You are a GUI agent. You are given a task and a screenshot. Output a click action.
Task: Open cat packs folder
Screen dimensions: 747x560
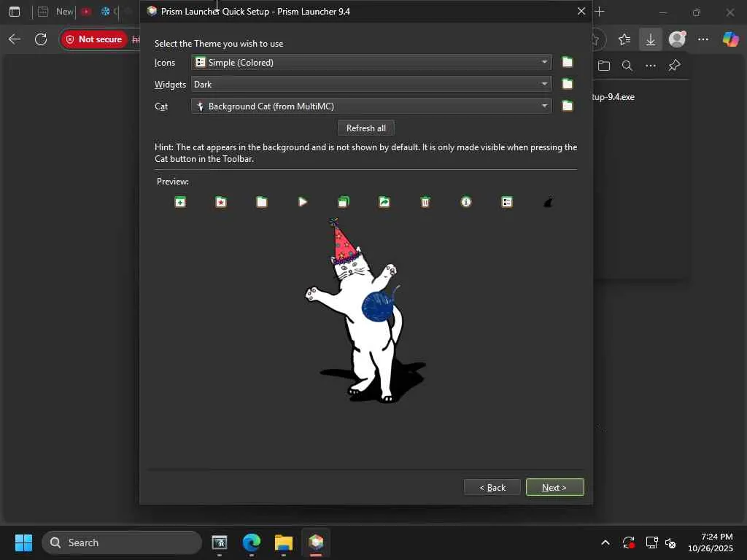click(x=567, y=106)
